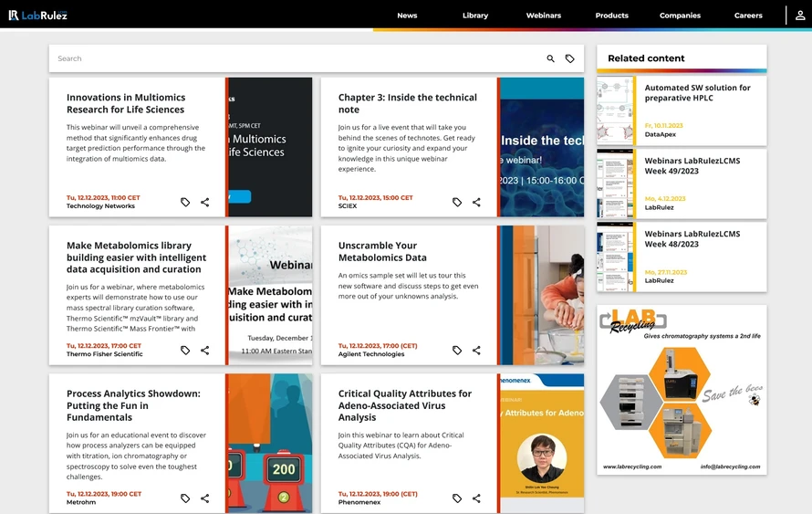Click Technology Networks company name
Image resolution: width=812 pixels, height=514 pixels.
click(x=100, y=206)
